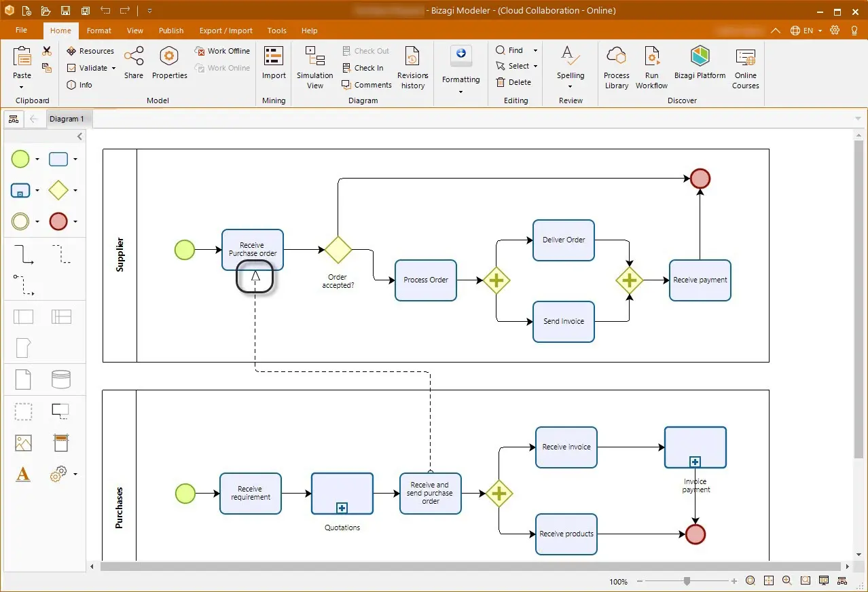Select the sequence flow connector tool
The width and height of the screenshot is (868, 592).
pyautogui.click(x=24, y=255)
